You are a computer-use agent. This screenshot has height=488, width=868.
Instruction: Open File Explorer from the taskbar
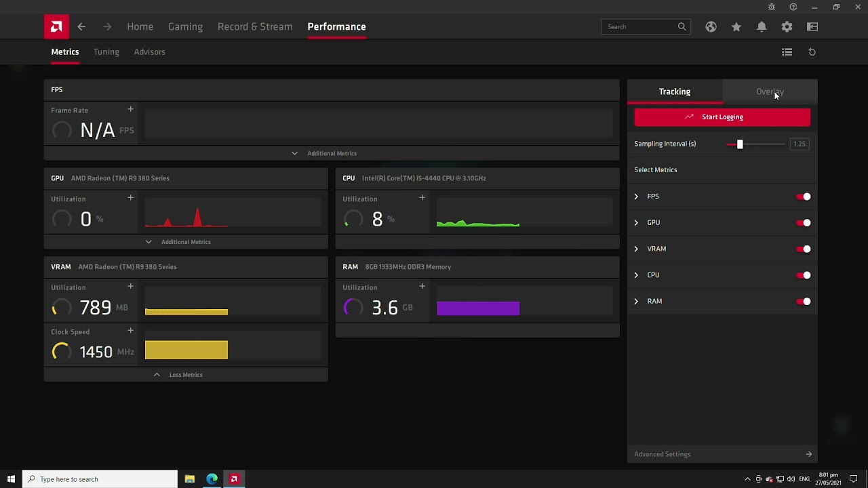190,479
